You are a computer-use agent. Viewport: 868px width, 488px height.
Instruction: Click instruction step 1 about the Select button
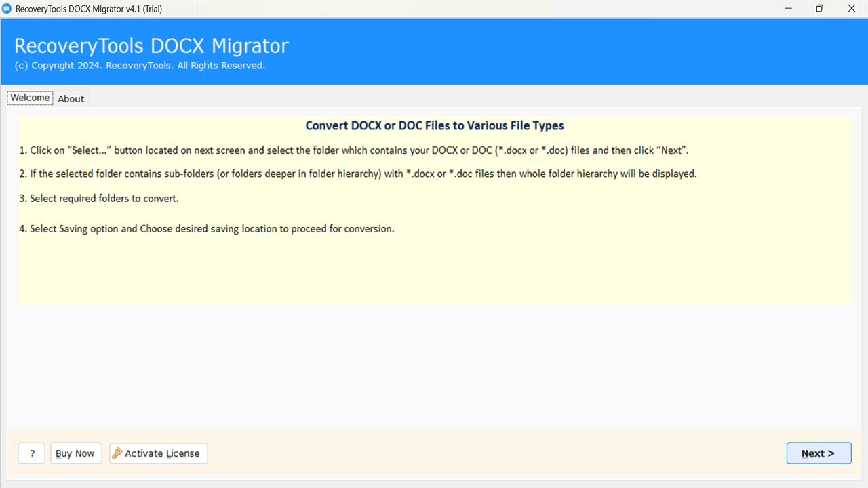tap(354, 150)
